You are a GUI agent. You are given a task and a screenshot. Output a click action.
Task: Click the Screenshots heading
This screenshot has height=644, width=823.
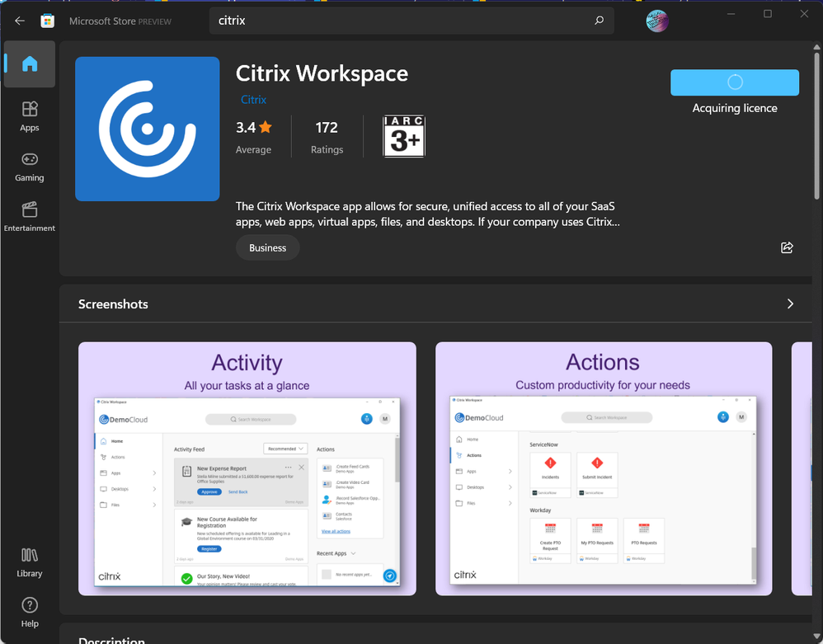113,304
